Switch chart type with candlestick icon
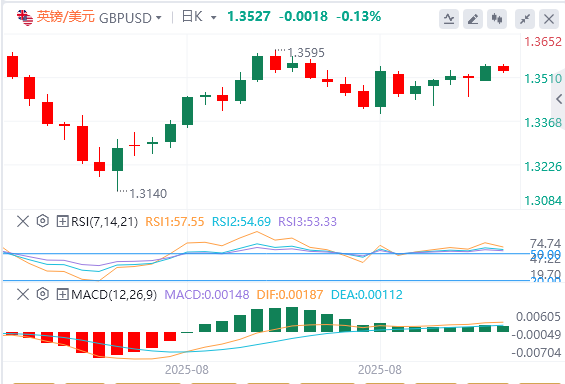The height and width of the screenshot is (384, 565). [x=497, y=19]
